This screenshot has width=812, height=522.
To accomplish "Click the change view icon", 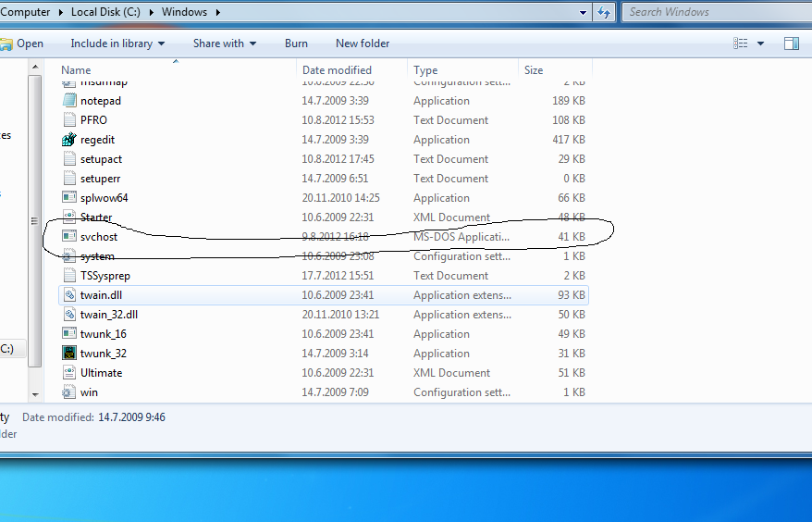I will 741,43.
